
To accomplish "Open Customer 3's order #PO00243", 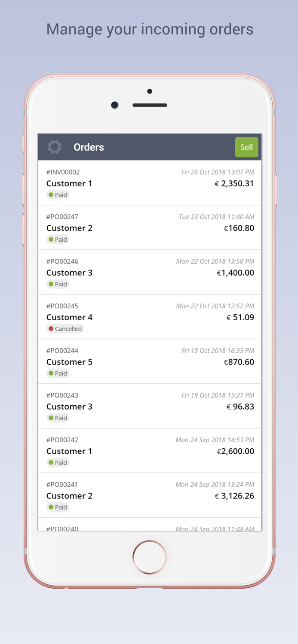I will pyautogui.click(x=149, y=406).
